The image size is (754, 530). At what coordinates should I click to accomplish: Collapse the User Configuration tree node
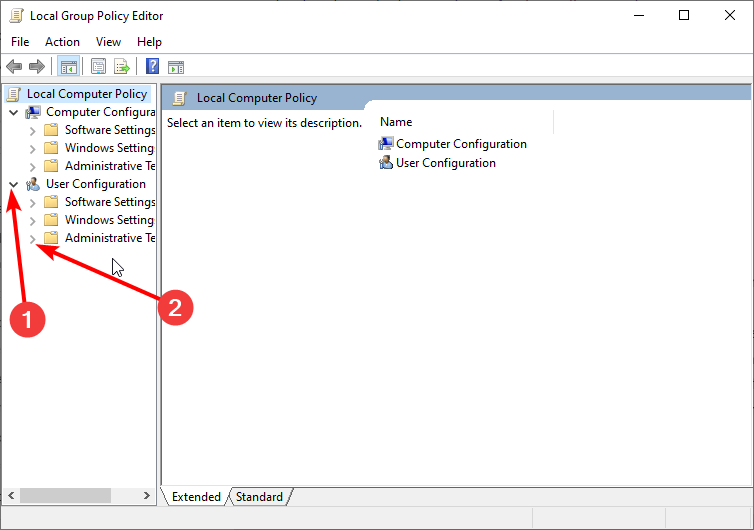coord(13,184)
